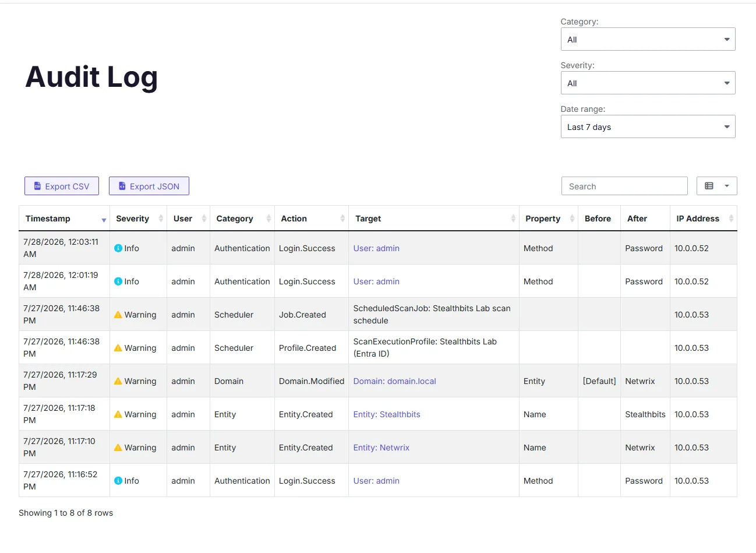The image size is (756, 553).
Task: Sort by the IP Address column header
Action: [x=703, y=219]
